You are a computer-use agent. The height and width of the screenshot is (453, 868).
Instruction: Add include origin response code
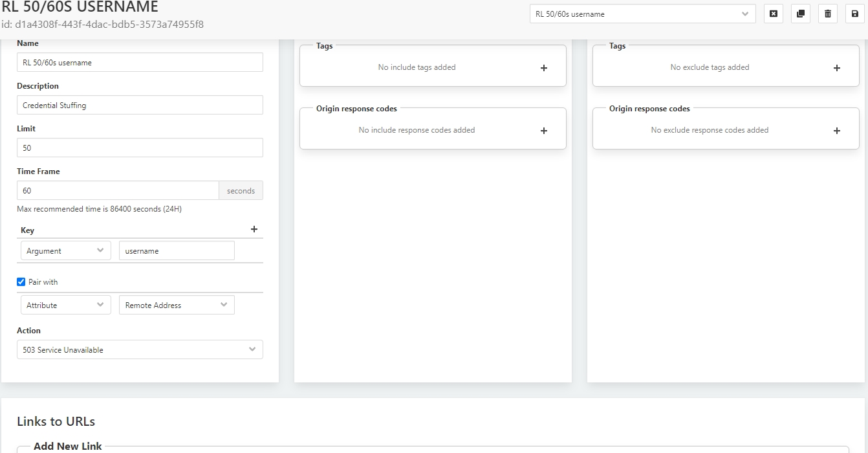pyautogui.click(x=543, y=131)
